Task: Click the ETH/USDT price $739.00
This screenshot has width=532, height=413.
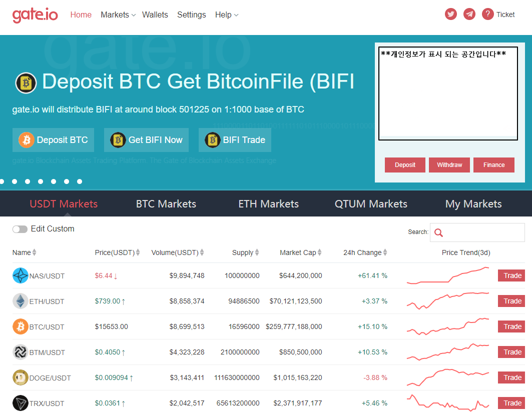Action: click(107, 301)
